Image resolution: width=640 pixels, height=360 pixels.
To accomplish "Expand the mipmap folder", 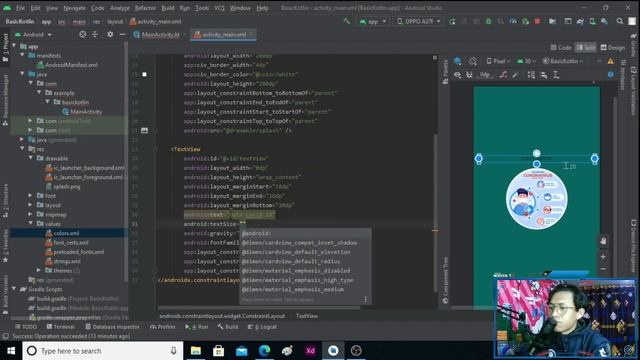I will (x=30, y=214).
